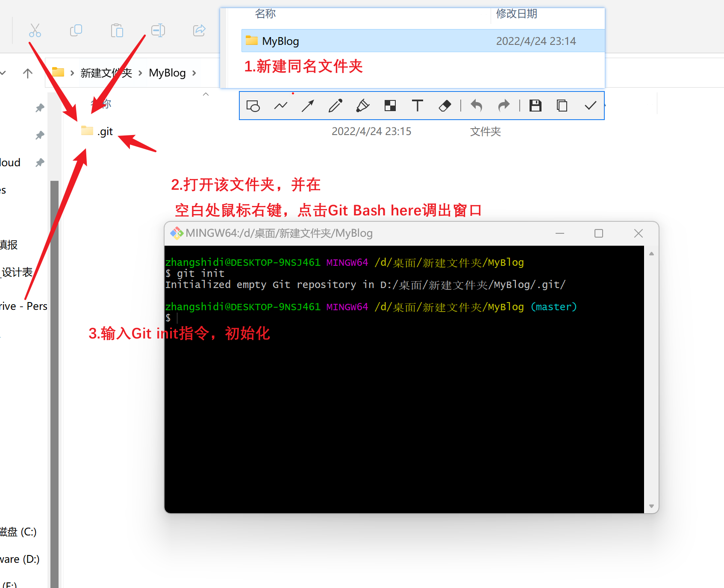This screenshot has height=588, width=724.
Task: Redo the annotation
Action: point(504,106)
